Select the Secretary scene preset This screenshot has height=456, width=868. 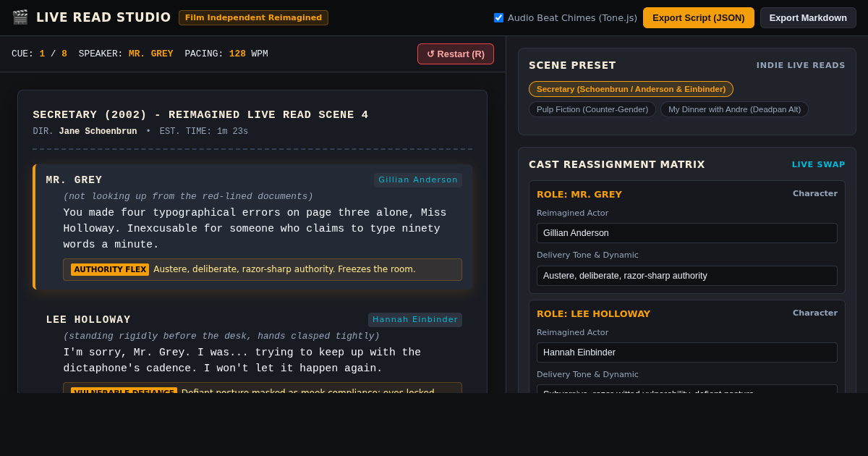(x=631, y=89)
